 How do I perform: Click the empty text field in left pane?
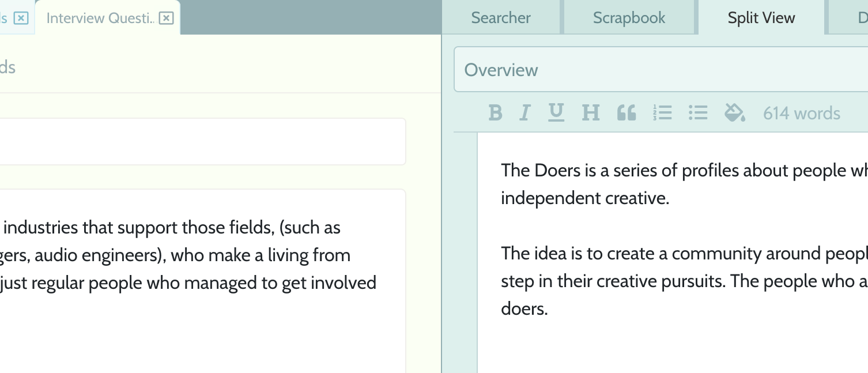point(203,142)
